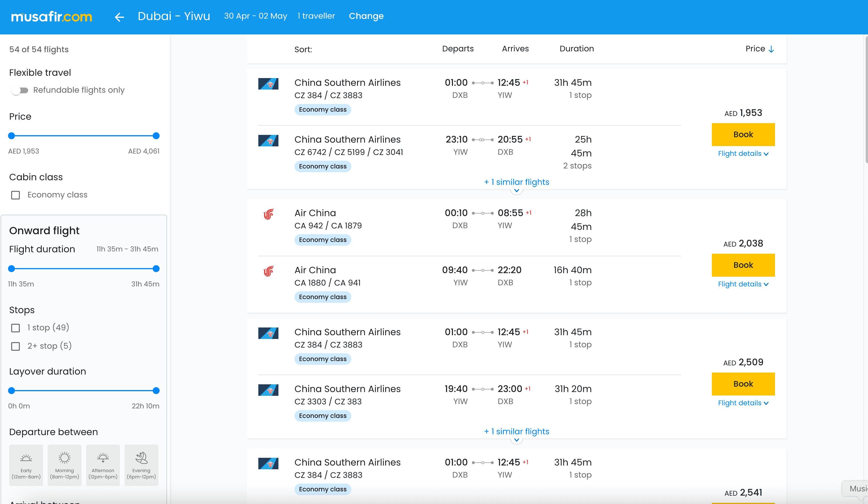The image size is (868, 504).
Task: Check the Economy class cabin checkbox
Action: (x=15, y=195)
